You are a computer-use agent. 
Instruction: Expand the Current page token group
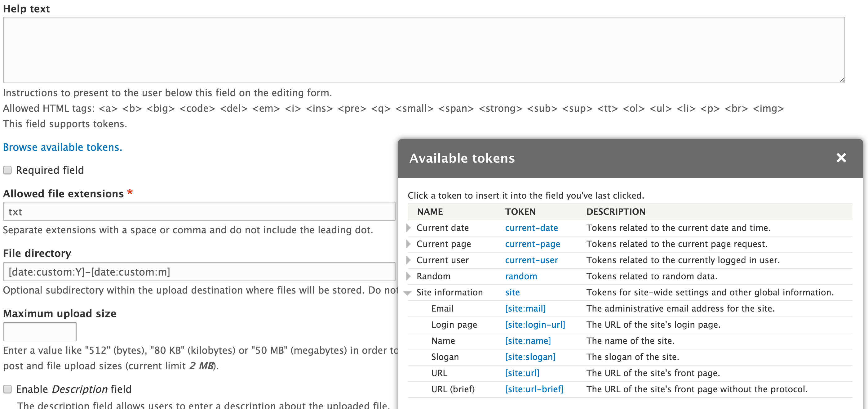tap(409, 244)
